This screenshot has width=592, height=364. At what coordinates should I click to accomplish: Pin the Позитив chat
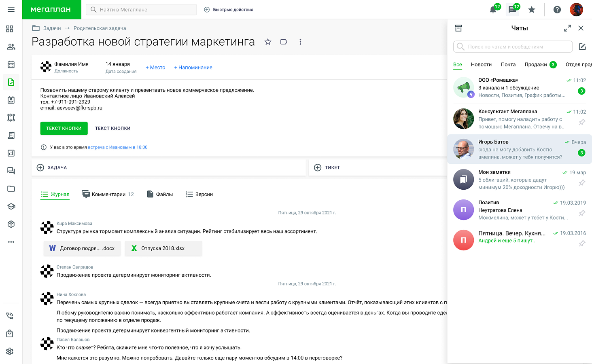(x=582, y=213)
